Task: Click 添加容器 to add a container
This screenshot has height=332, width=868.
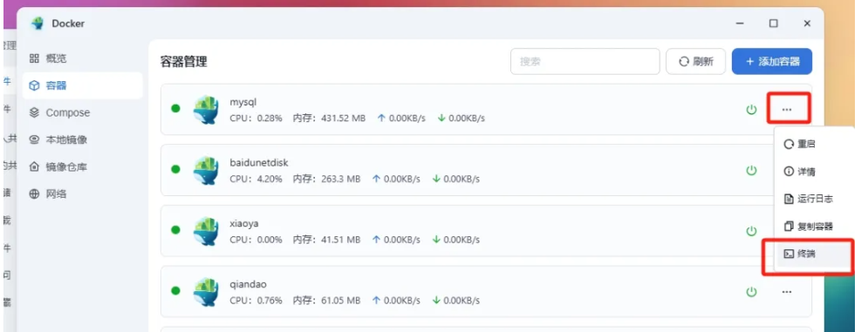Action: click(772, 61)
